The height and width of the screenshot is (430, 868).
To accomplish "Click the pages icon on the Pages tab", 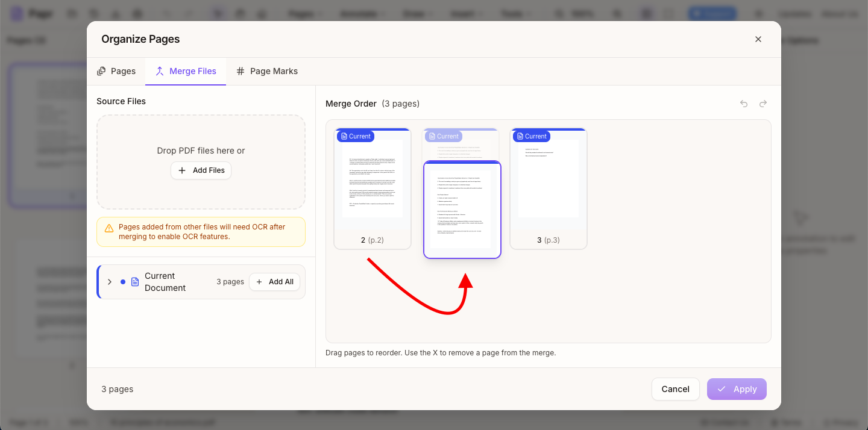I will (x=101, y=70).
